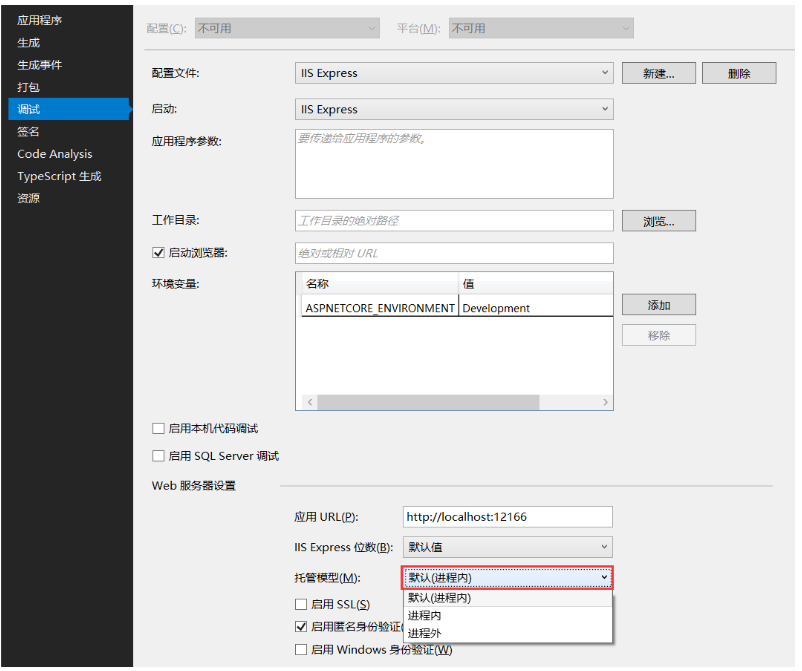Open the disabled 配置 dropdown

pyautogui.click(x=287, y=28)
